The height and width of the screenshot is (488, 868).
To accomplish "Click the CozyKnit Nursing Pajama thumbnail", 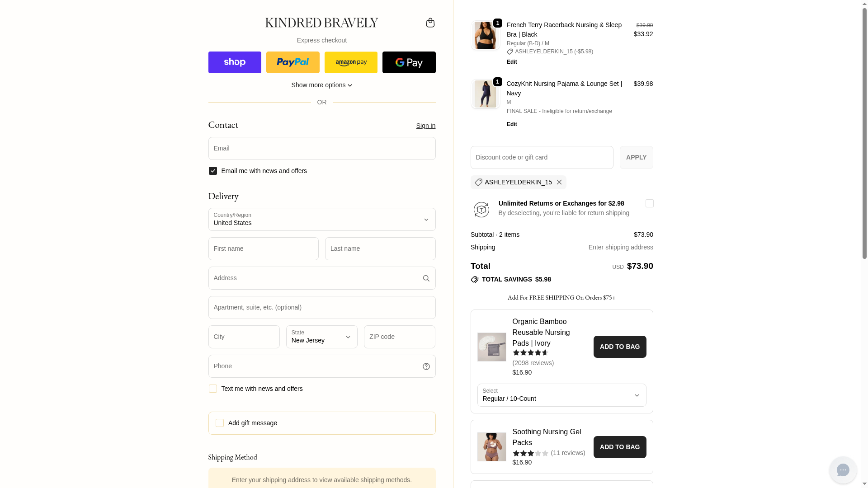I will [485, 94].
